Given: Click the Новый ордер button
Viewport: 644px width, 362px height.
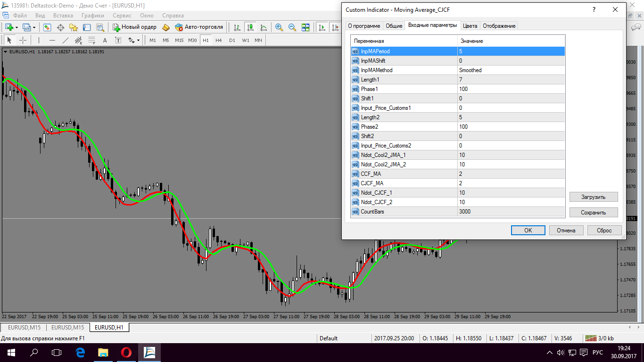Looking at the screenshot, I should (134, 27).
